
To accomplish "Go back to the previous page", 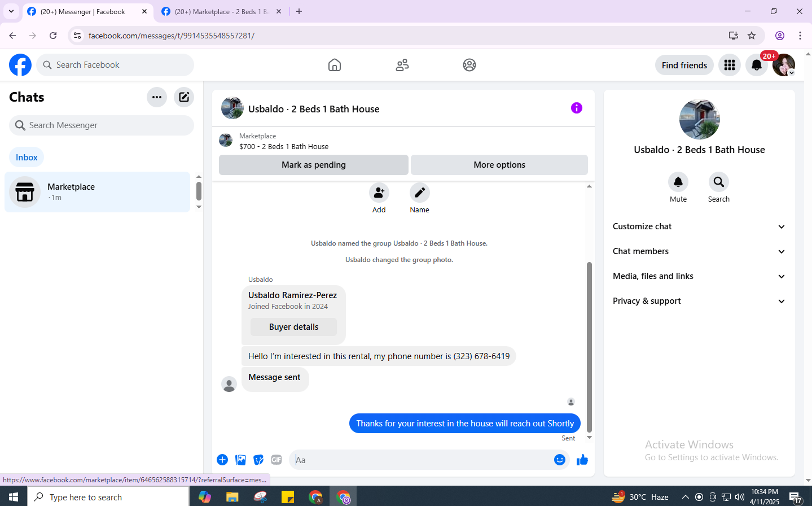I will pyautogui.click(x=12, y=36).
